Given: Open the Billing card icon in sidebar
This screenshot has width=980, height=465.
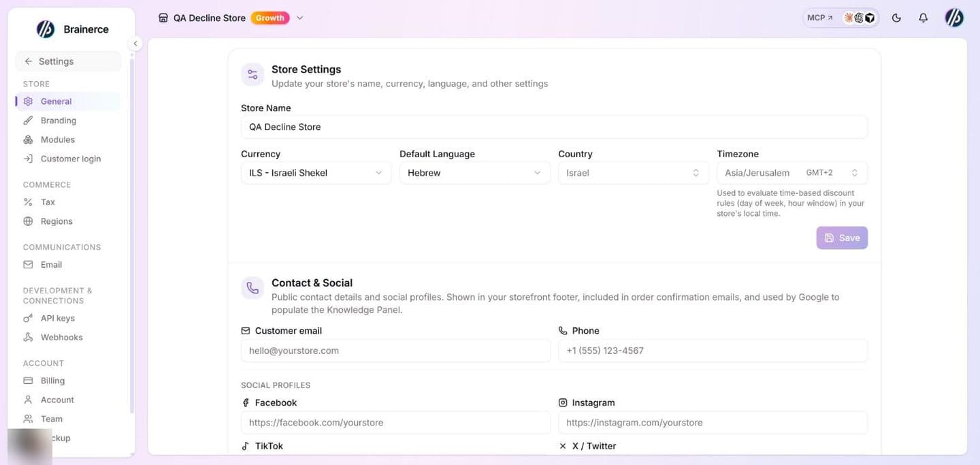Looking at the screenshot, I should (28, 381).
